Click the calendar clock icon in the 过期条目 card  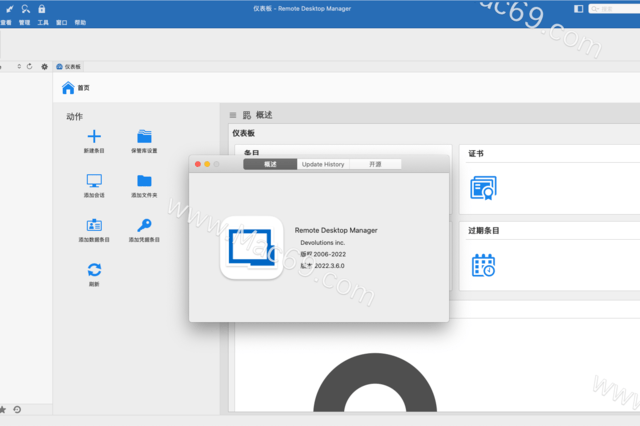[x=483, y=265]
